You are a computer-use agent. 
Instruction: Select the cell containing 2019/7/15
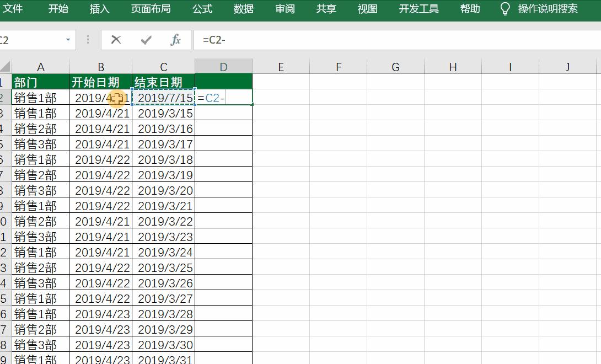[164, 97]
